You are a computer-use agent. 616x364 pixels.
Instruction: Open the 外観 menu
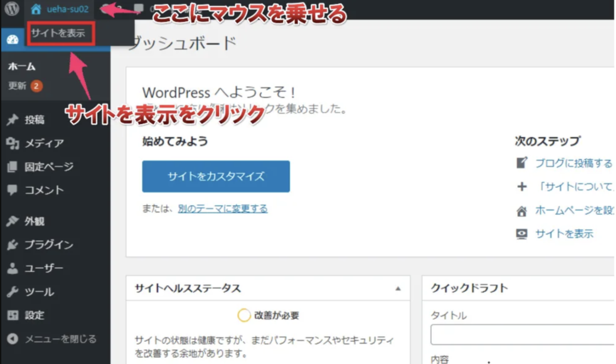[x=34, y=221]
